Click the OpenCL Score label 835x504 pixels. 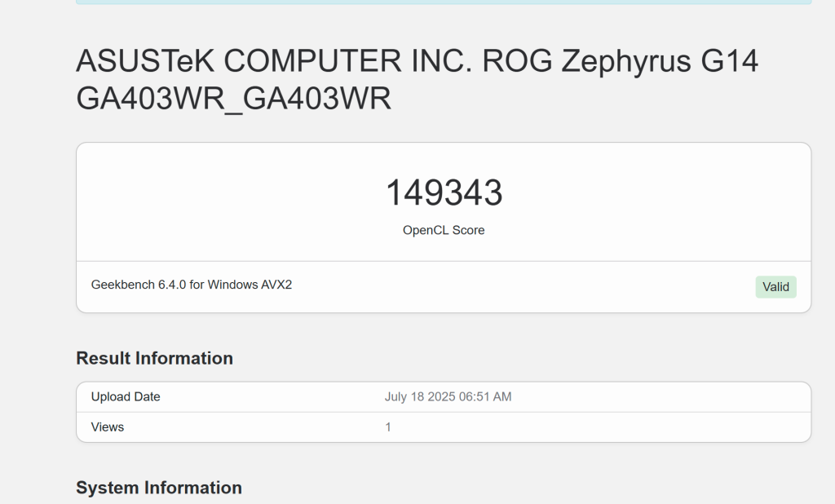(x=444, y=230)
